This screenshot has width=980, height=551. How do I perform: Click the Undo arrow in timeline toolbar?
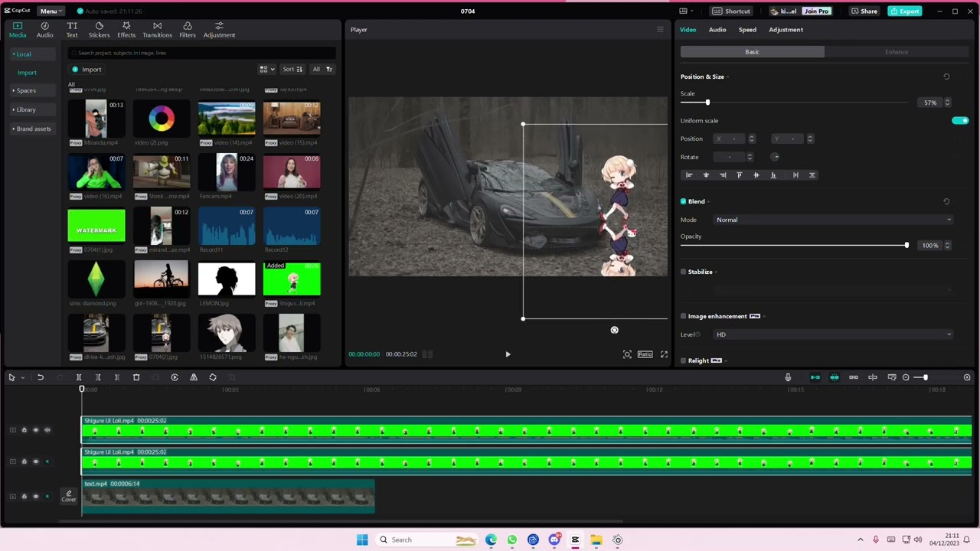click(x=41, y=377)
